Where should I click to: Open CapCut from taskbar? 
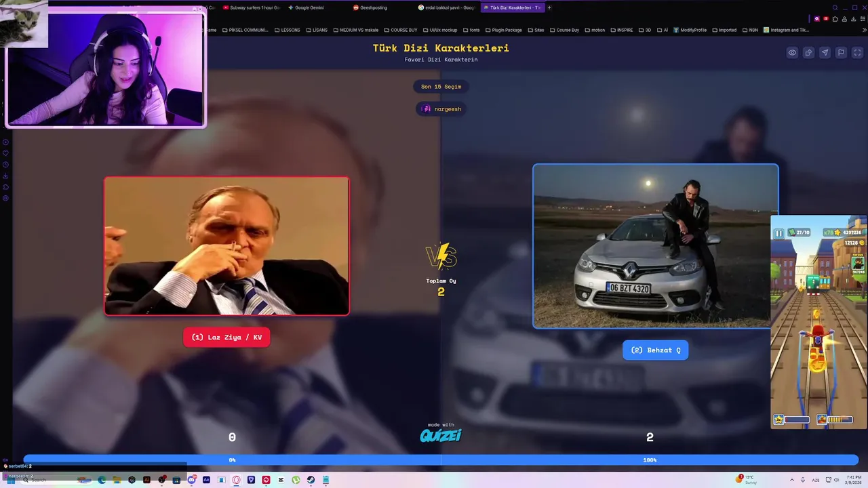click(x=281, y=480)
